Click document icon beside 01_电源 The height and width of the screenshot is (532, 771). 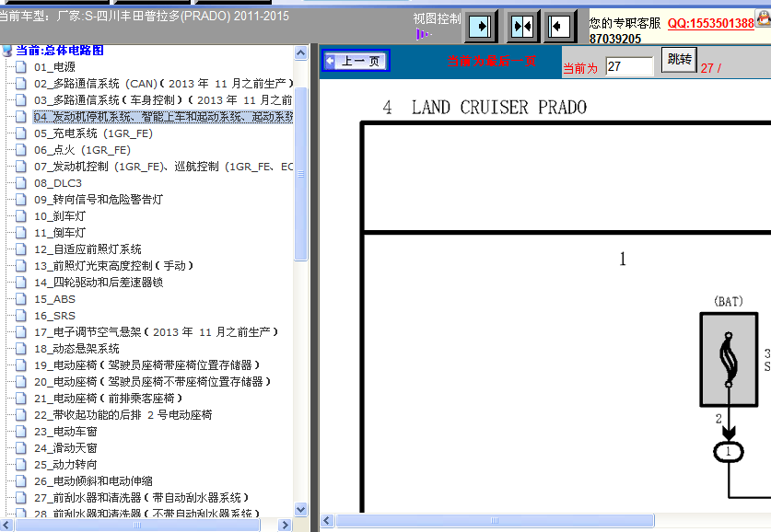pos(20,67)
